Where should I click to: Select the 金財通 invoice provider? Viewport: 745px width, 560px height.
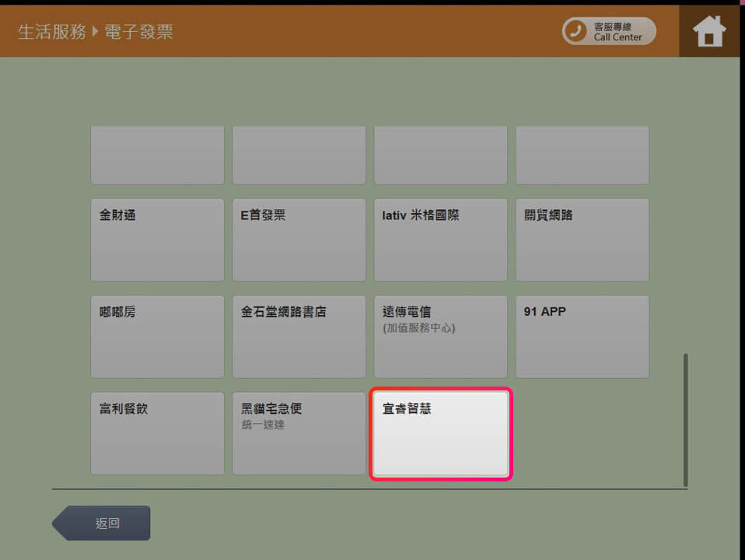click(157, 240)
